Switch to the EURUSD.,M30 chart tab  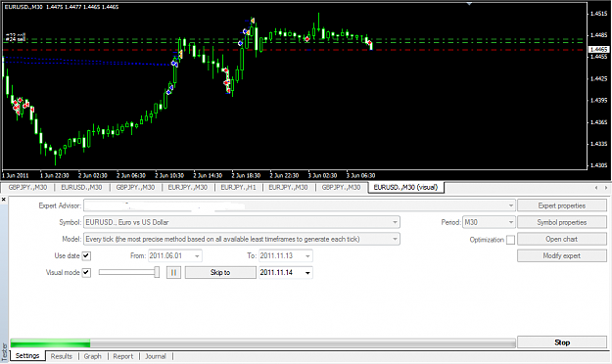81,187
